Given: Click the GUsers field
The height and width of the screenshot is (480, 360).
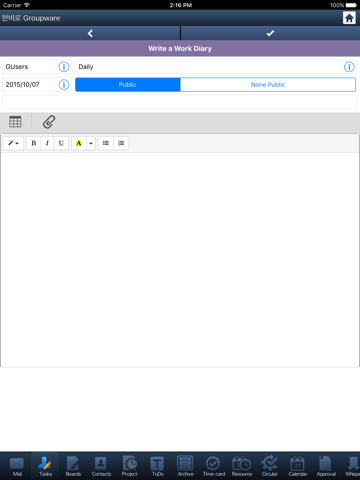Looking at the screenshot, I should (37, 67).
